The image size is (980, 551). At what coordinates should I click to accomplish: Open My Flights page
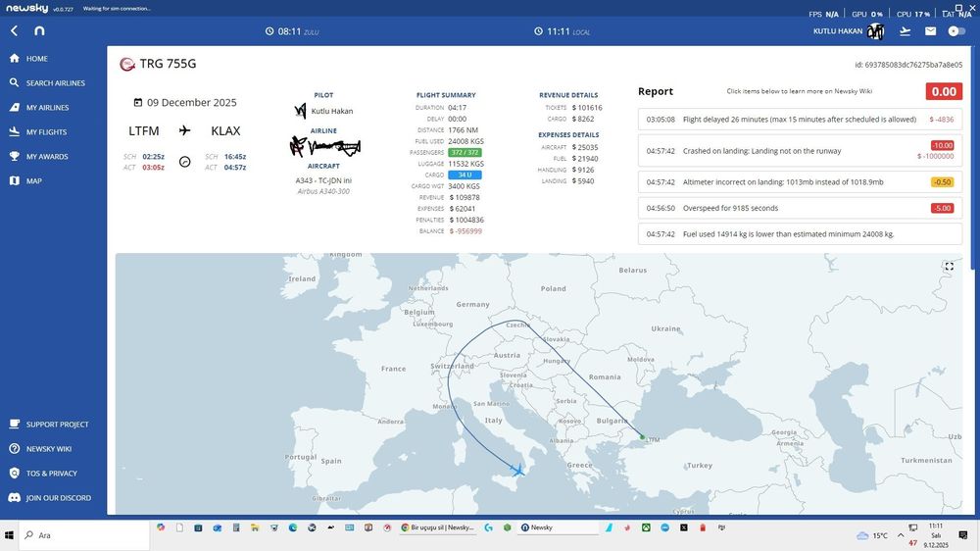click(x=46, y=132)
